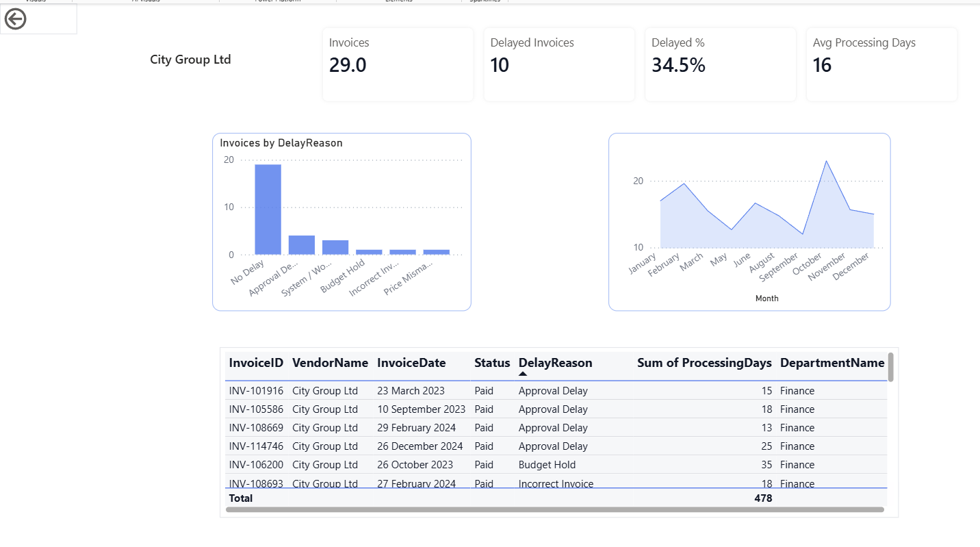Click the back arrow button
980x547 pixels.
tap(15, 19)
